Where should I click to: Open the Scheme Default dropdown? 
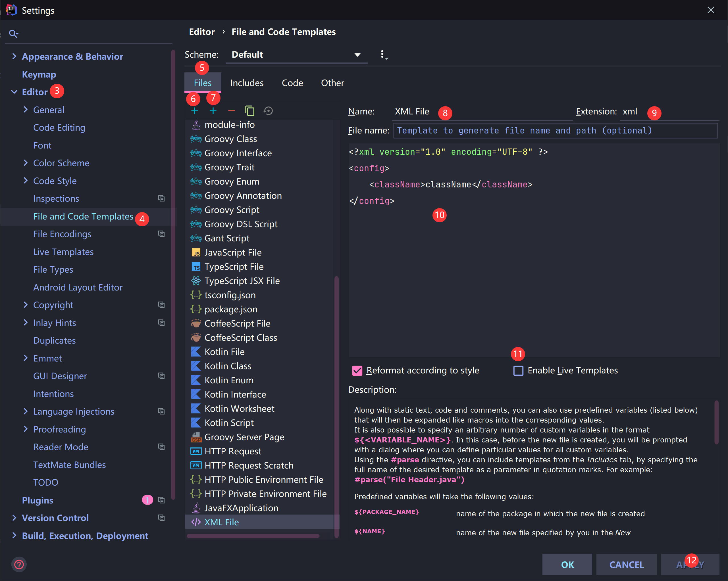(296, 55)
